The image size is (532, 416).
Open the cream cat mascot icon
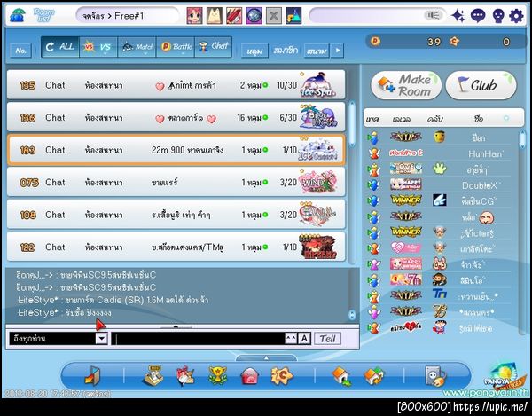coord(215,16)
